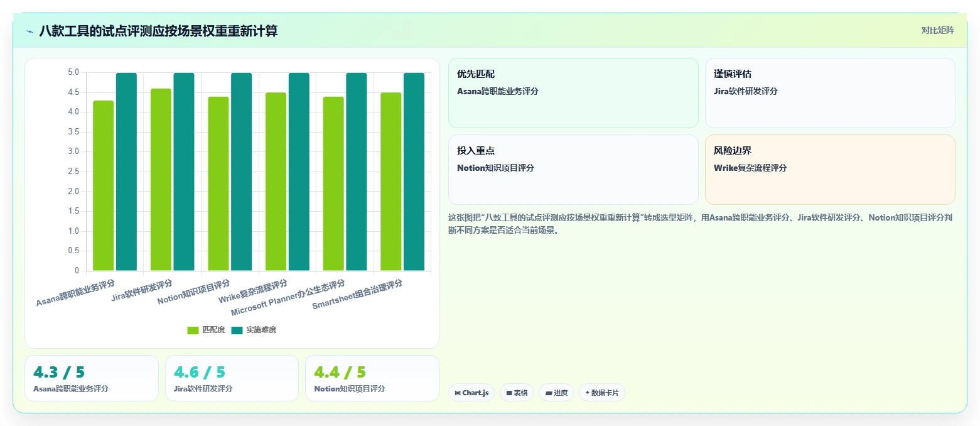Screen dimensions: 980x426
Task: Click the 4.4 / 5 score card
Action: pos(372,378)
